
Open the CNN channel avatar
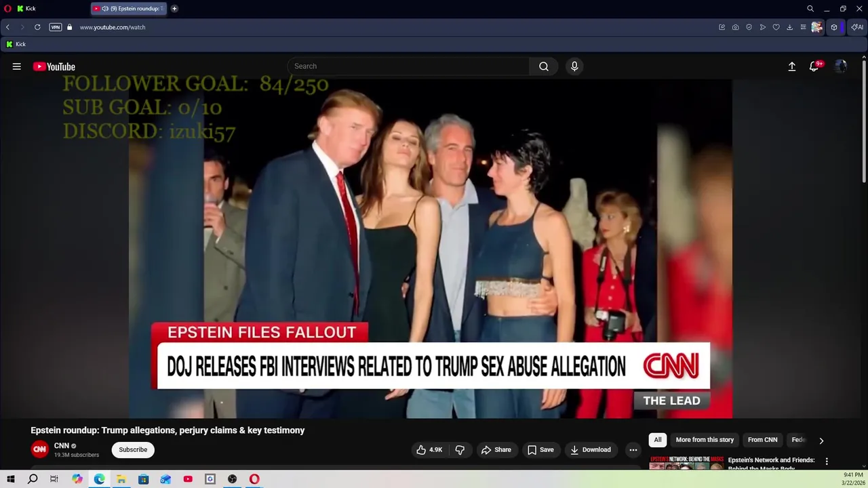click(x=40, y=449)
